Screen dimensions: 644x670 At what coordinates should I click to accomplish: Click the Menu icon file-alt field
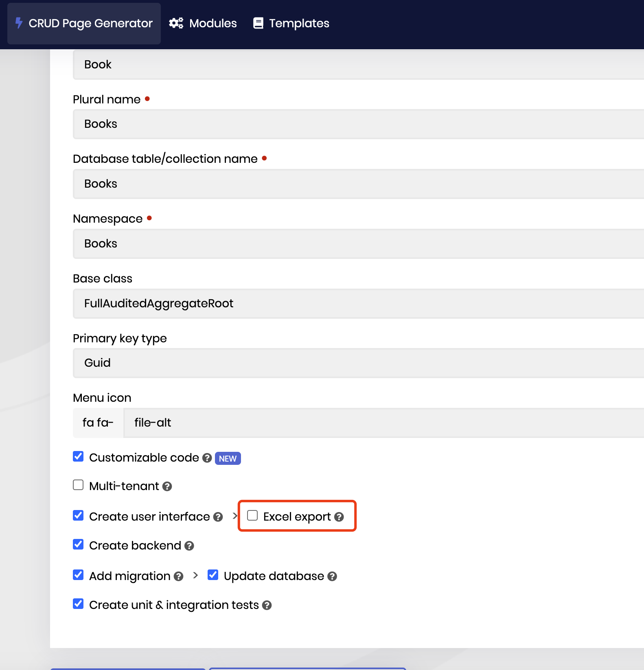pos(383,423)
